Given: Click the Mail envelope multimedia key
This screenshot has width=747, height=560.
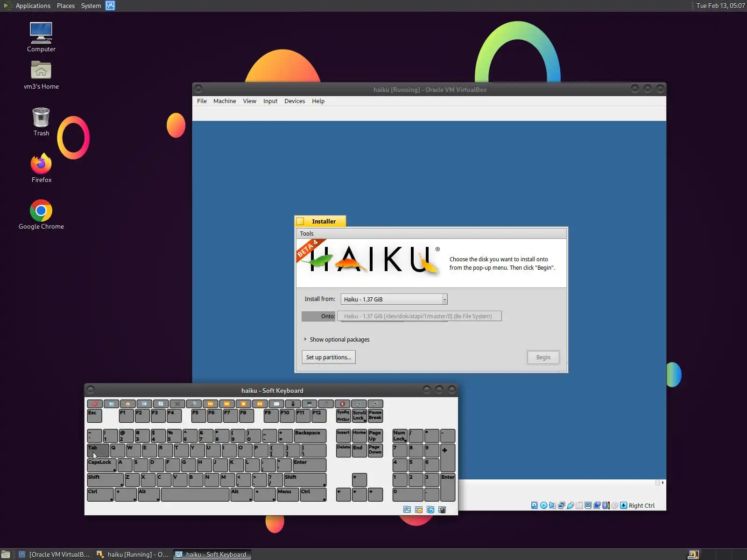Looking at the screenshot, I should coord(276,404).
